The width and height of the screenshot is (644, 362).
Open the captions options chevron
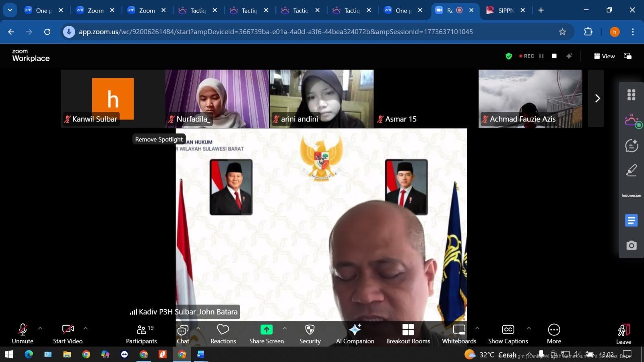pyautogui.click(x=528, y=328)
